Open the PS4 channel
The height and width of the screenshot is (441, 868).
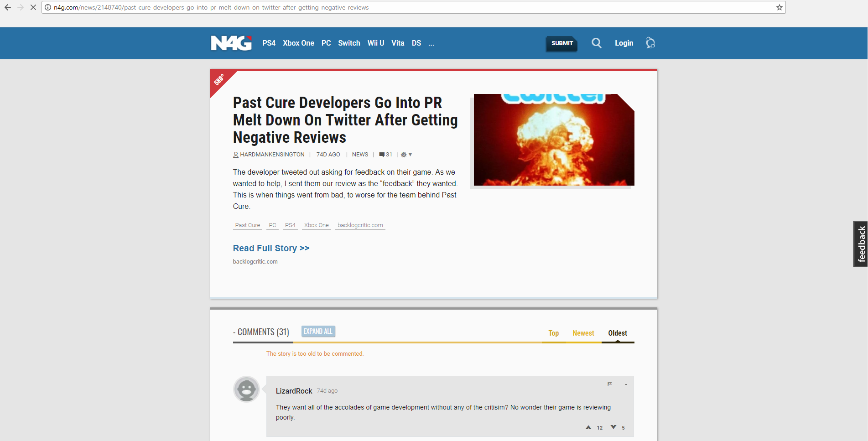(x=269, y=43)
